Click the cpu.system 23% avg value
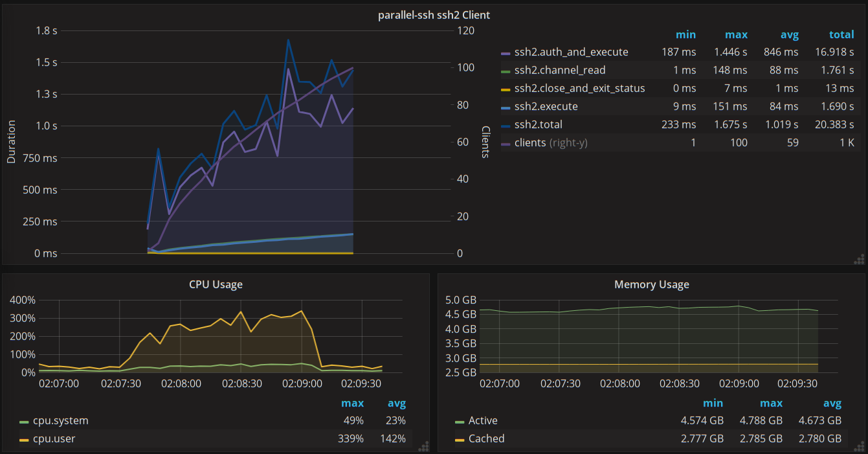 click(x=396, y=420)
